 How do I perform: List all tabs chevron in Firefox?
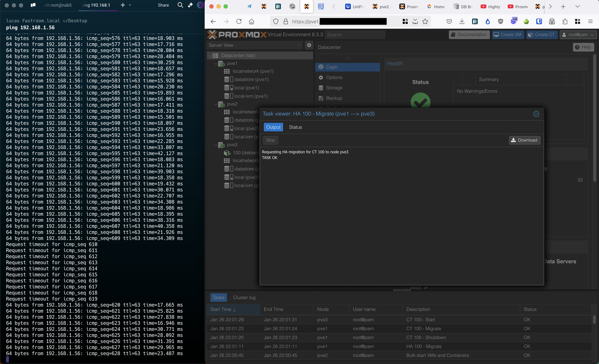pos(578,7)
